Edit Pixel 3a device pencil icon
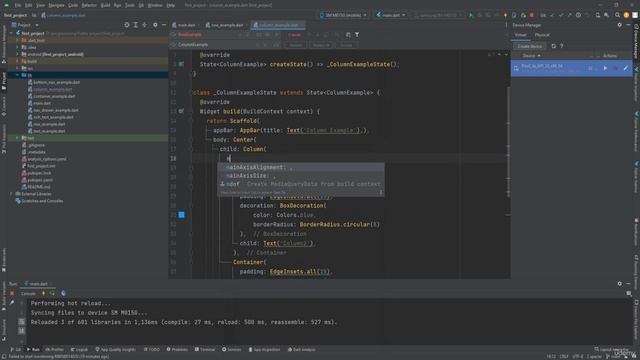640x360 pixels. 626,68
